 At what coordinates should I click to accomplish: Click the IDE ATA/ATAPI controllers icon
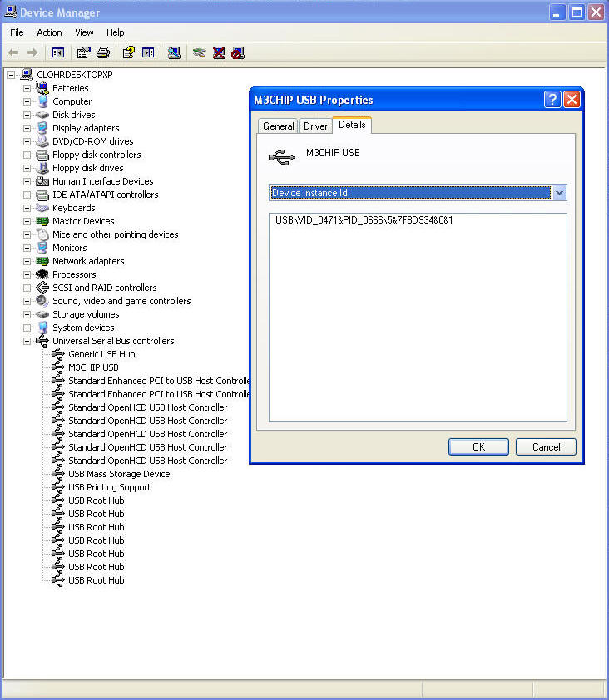pyautogui.click(x=42, y=195)
